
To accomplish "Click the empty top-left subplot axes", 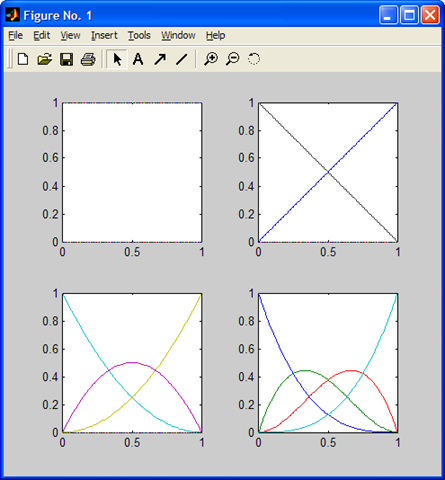I will pyautogui.click(x=132, y=173).
